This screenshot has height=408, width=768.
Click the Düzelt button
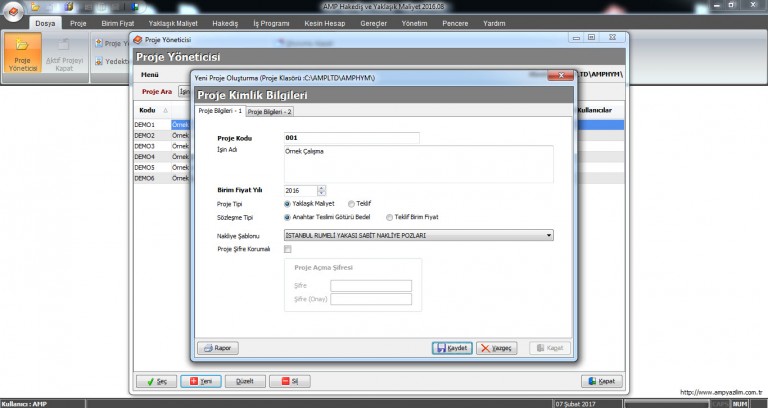[x=245, y=381]
